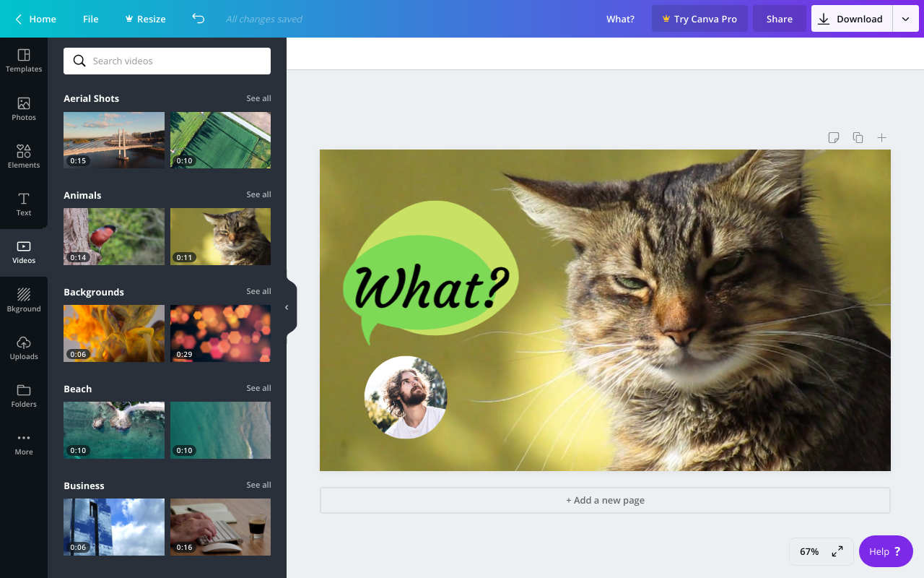This screenshot has height=578, width=924.
Task: Expand Download options dropdown arrow
Action: (x=905, y=19)
